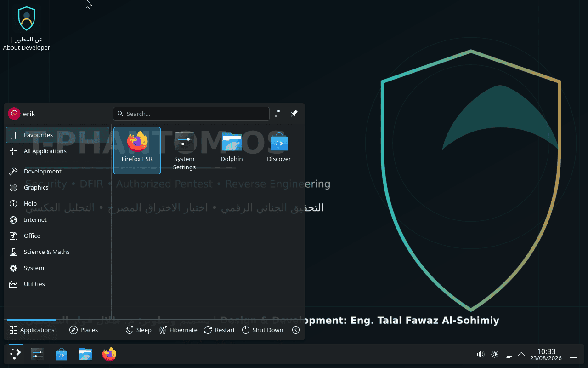Select the Favourites category
The image size is (588, 368).
(x=57, y=135)
